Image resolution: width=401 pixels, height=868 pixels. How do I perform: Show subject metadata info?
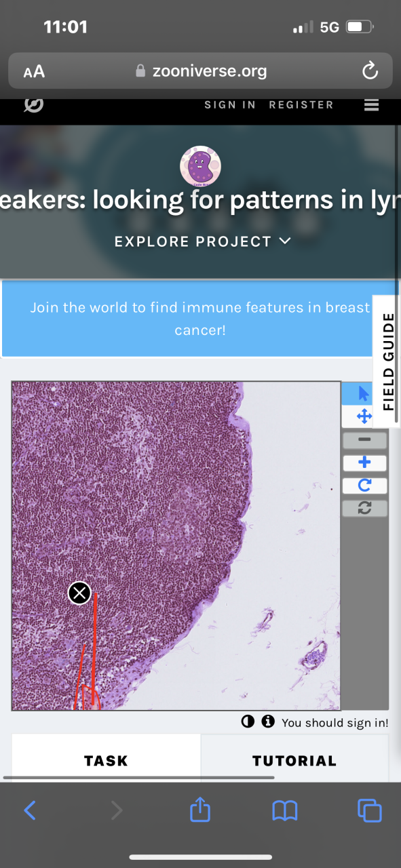(268, 722)
